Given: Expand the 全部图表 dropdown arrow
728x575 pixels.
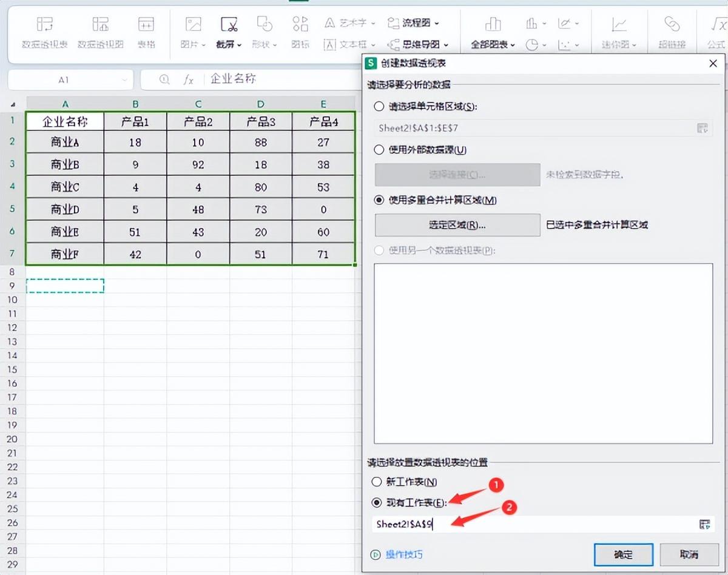Looking at the screenshot, I should tap(513, 45).
